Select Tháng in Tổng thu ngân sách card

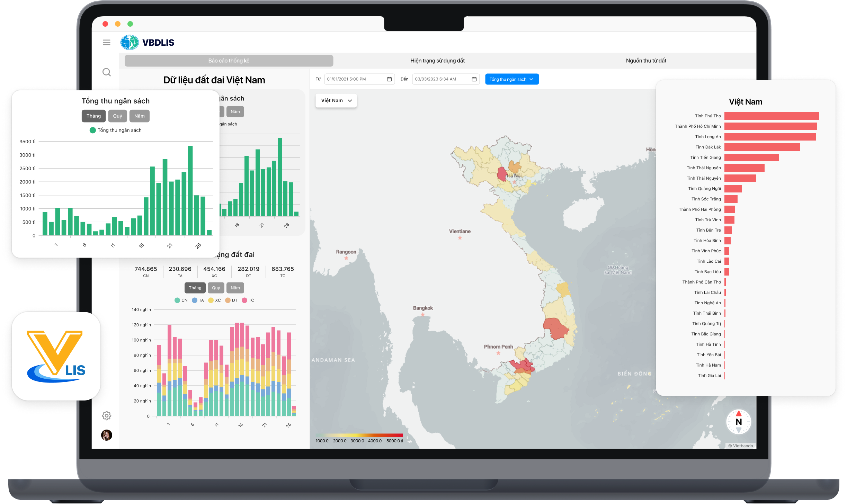[93, 116]
